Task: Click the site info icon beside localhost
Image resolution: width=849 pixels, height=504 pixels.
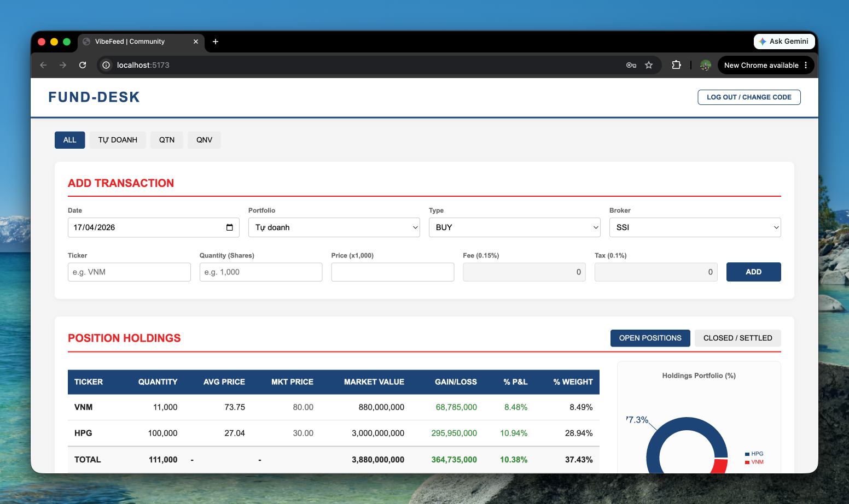Action: tap(106, 65)
